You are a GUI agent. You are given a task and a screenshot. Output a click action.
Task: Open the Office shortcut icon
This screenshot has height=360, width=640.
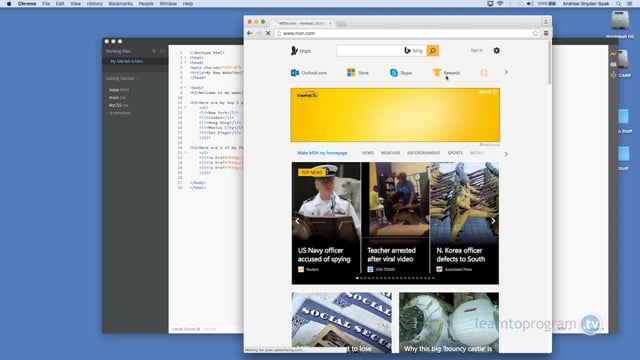pos(484,73)
